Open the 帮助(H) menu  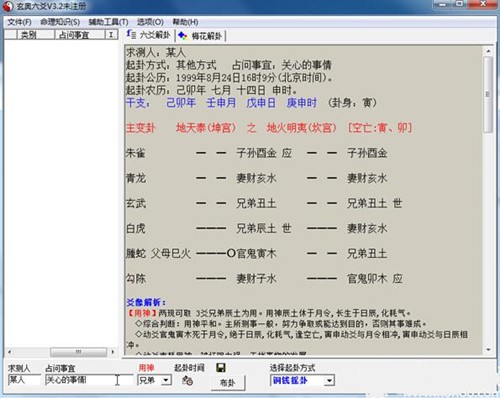tap(185, 22)
